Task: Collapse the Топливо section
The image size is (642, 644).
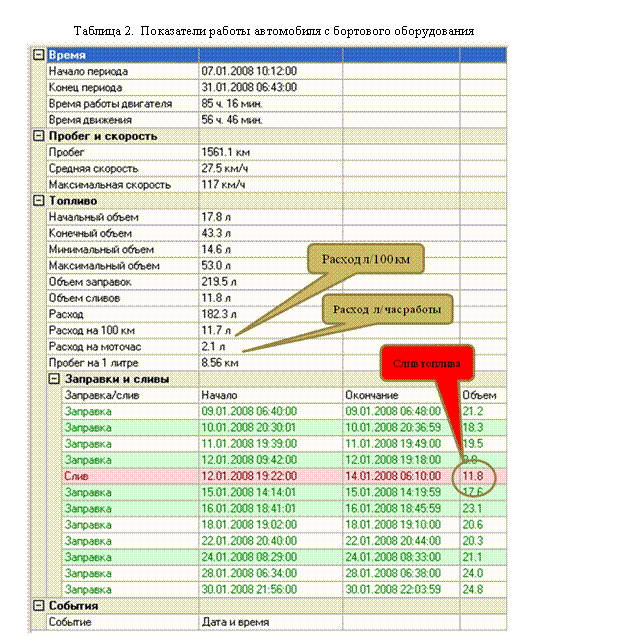Action: [x=39, y=201]
